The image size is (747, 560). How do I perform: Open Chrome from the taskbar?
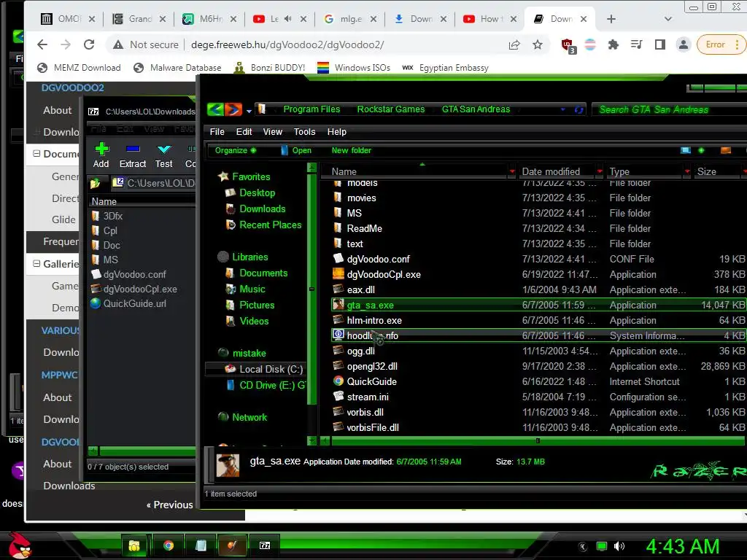169,545
